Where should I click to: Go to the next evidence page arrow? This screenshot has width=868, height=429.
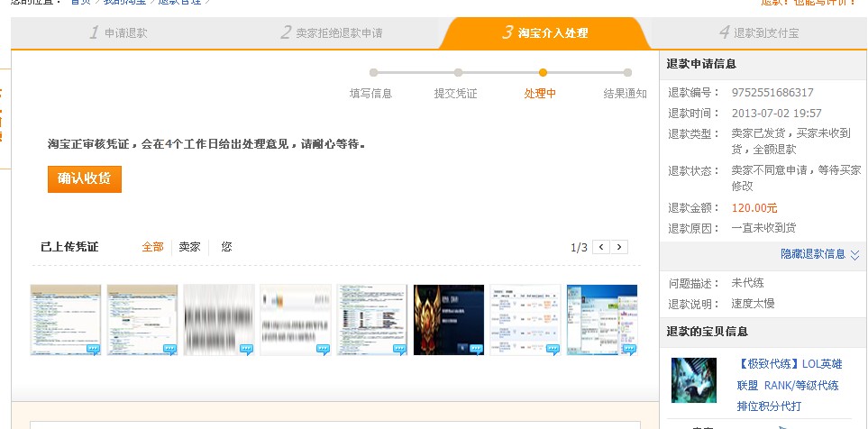(x=619, y=247)
